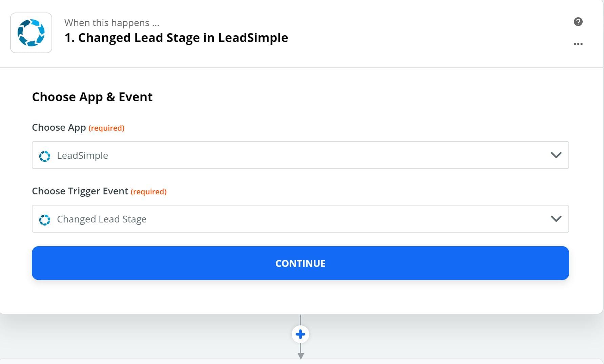Click the Choose Trigger Event field
Image resolution: width=604 pixels, height=364 pixels.
click(x=300, y=219)
